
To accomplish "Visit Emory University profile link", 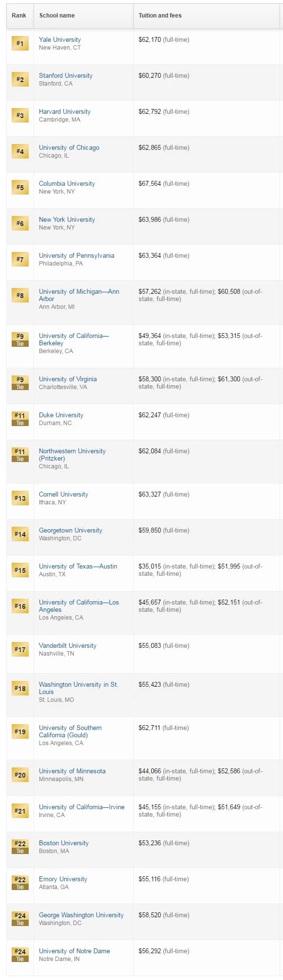I will tap(63, 879).
